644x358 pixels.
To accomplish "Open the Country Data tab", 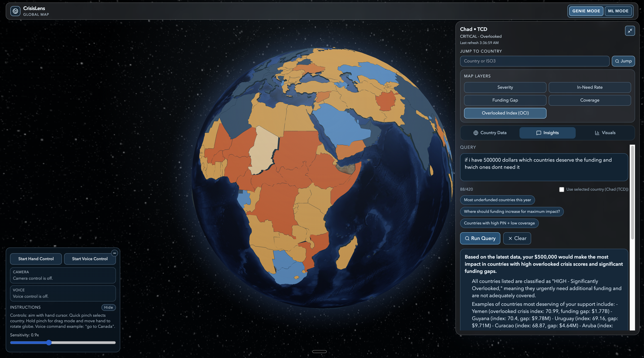I will coord(490,133).
